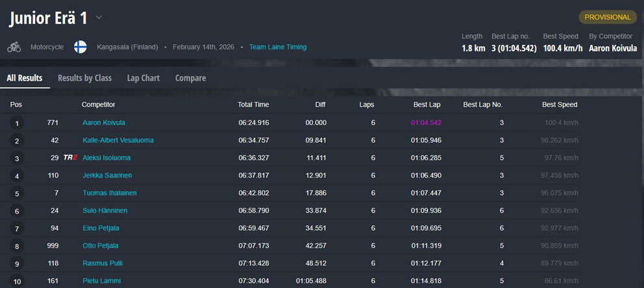Open the Lap Chart tab
This screenshot has width=644, height=288.
143,78
